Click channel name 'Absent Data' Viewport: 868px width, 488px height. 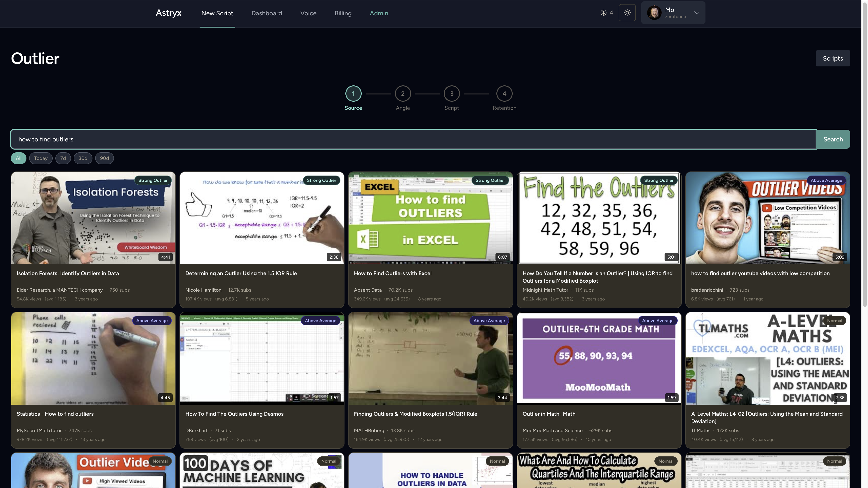tap(368, 290)
